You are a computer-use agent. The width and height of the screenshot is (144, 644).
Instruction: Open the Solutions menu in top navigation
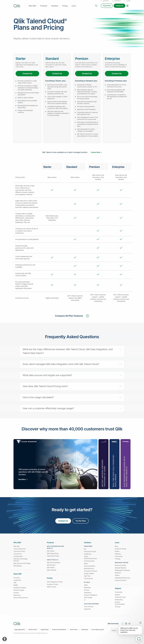coord(55,6)
